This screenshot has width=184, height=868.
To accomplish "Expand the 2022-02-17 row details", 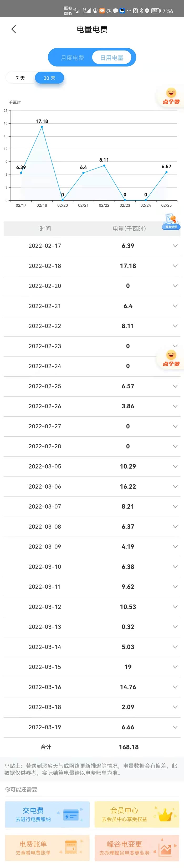I will (175, 246).
